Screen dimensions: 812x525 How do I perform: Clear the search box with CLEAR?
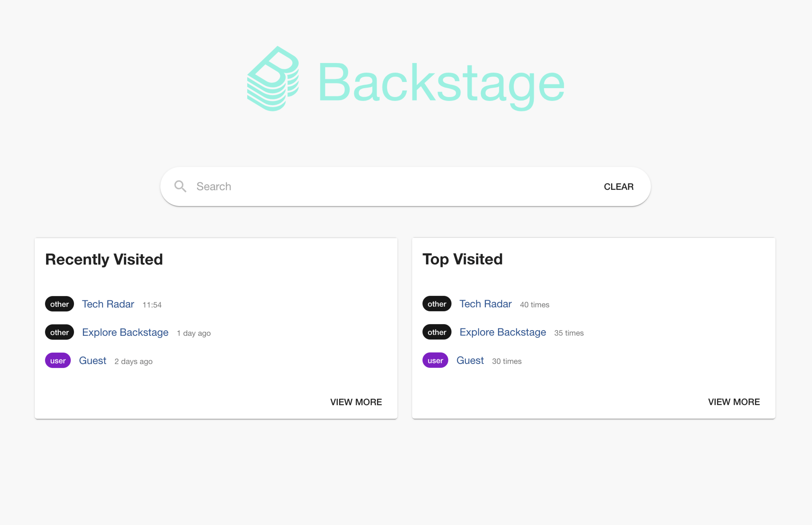click(x=619, y=186)
